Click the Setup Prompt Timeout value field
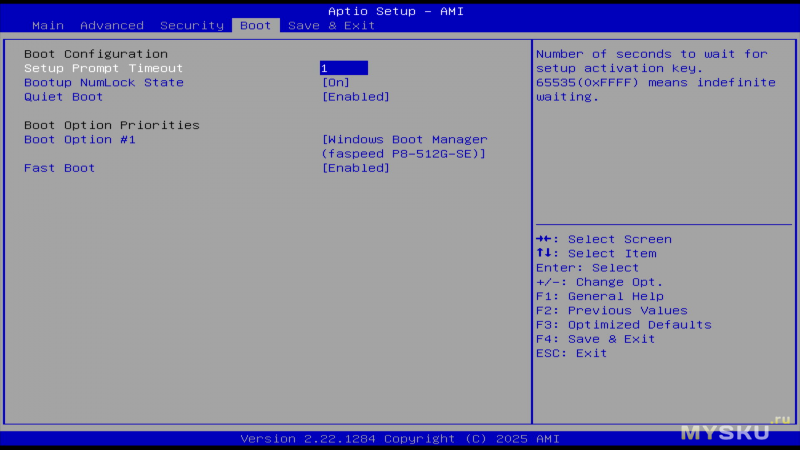Viewport: 800px width, 450px height. (343, 68)
